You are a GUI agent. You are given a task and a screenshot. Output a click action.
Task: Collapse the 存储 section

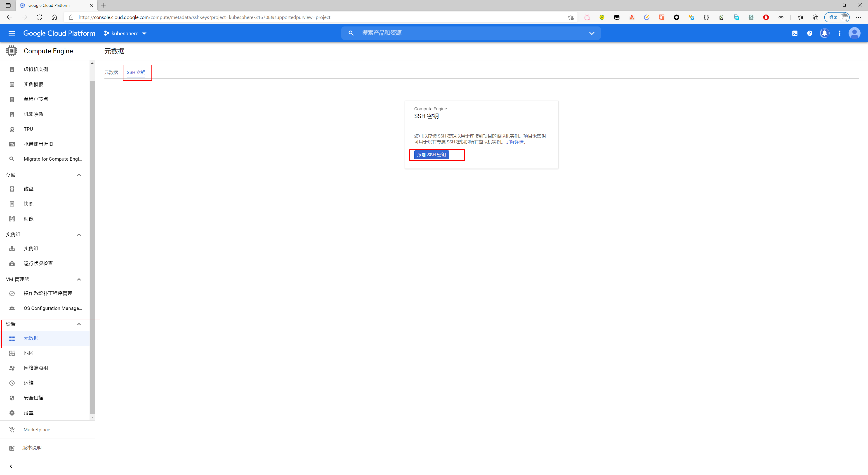(79, 175)
